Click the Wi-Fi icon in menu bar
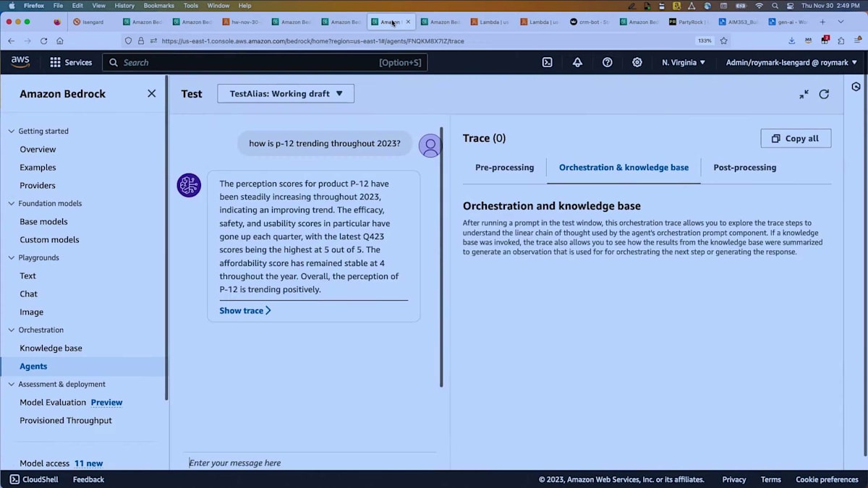The width and height of the screenshot is (868, 488). 759,5
